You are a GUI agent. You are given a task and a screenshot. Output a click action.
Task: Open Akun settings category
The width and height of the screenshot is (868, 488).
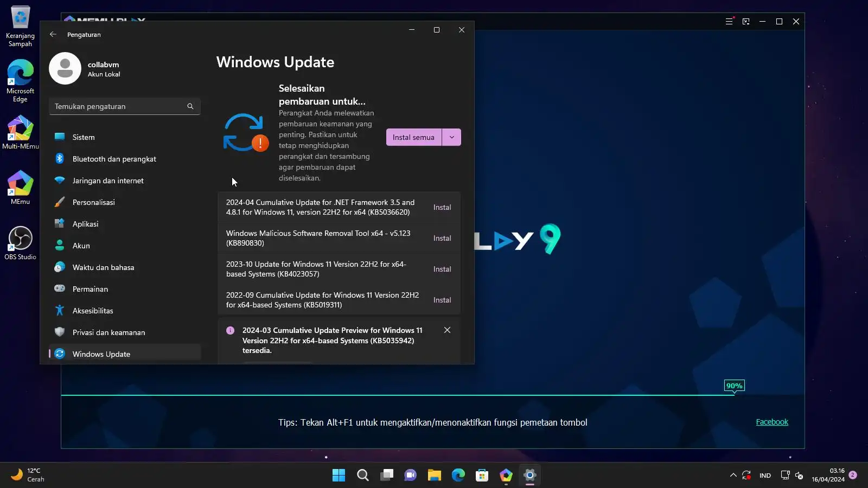point(125,246)
